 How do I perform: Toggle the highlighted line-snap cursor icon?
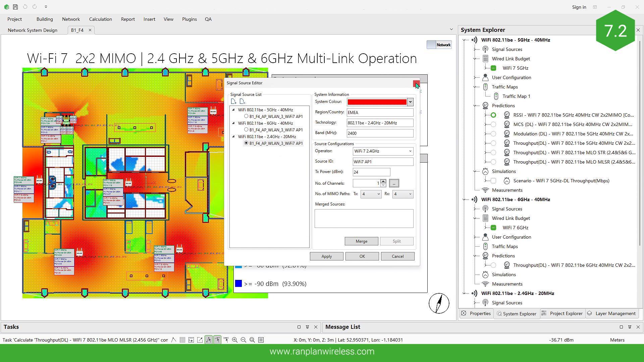pyautogui.click(x=217, y=340)
